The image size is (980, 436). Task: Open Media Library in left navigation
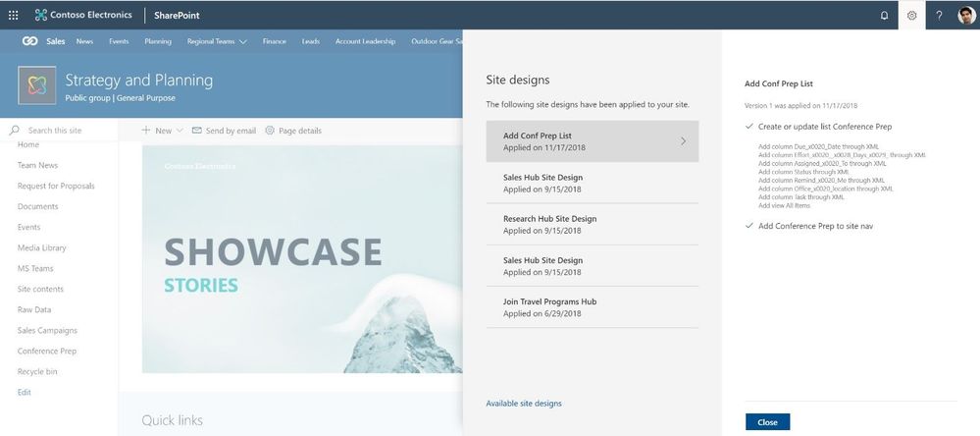[x=42, y=247]
